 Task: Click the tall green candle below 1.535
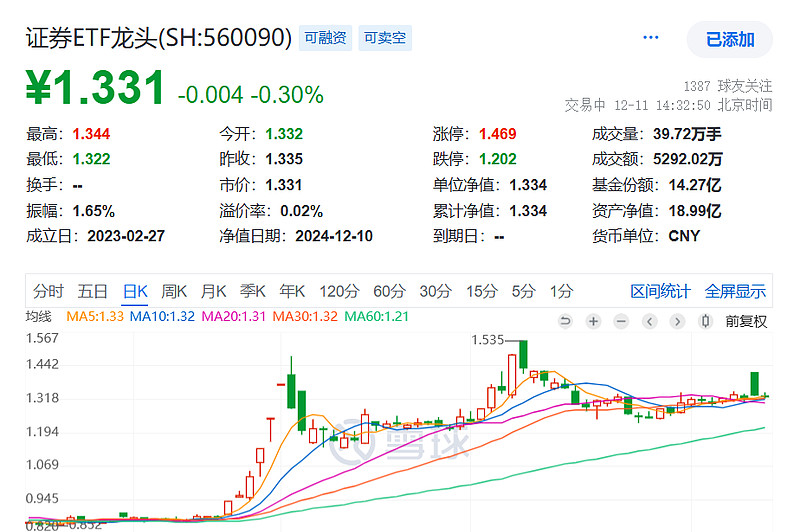pyautogui.click(x=523, y=354)
